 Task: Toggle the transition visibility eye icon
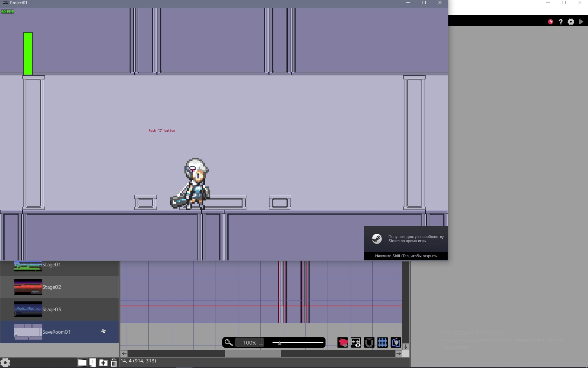356,342
